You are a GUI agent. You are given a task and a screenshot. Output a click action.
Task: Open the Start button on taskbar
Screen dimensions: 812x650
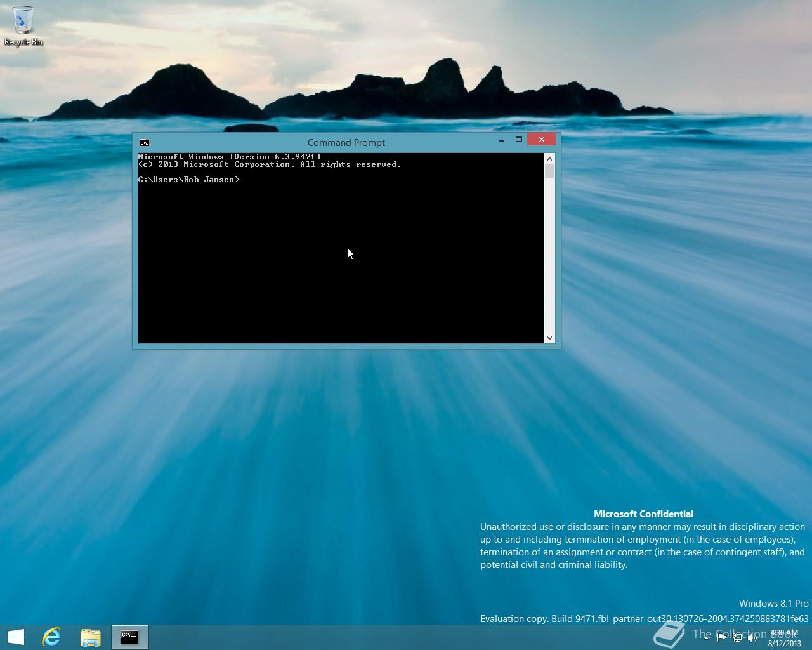(16, 637)
